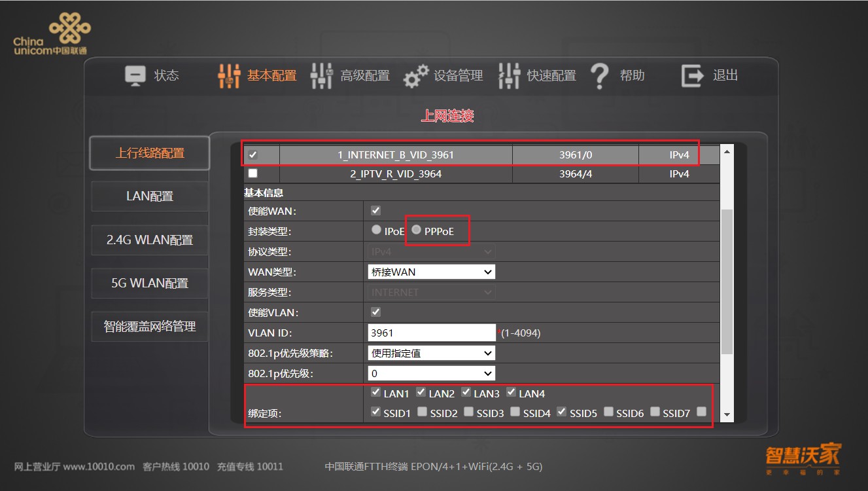
Task: Click the 设备管理 gear icon
Action: (x=415, y=75)
